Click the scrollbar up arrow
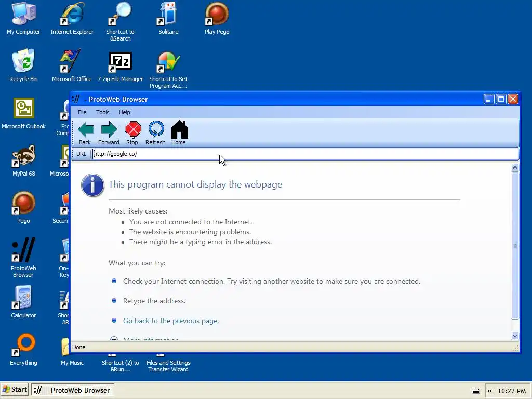 515,168
